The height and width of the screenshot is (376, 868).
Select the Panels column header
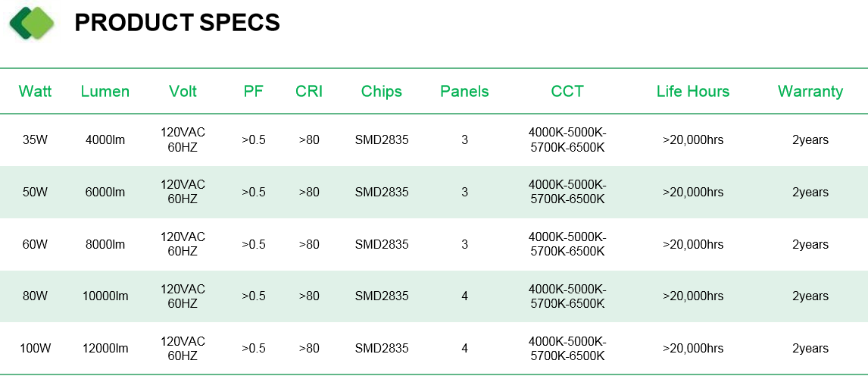click(464, 92)
